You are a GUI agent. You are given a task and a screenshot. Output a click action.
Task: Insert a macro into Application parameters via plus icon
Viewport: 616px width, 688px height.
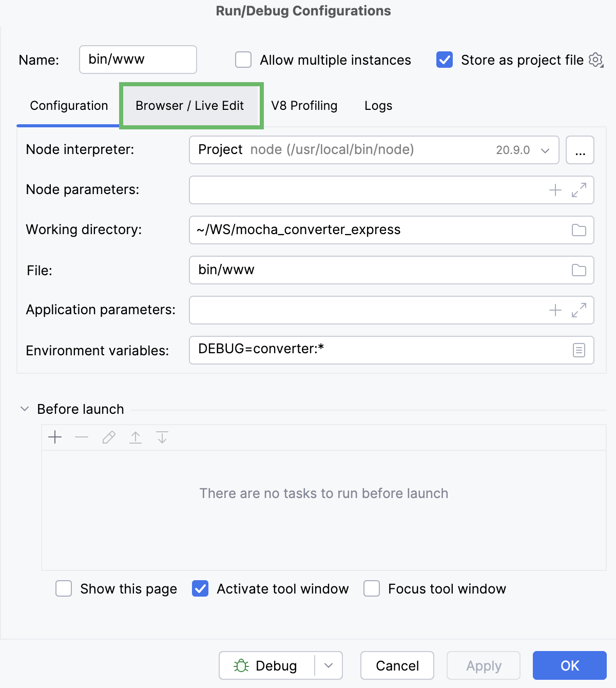click(555, 310)
